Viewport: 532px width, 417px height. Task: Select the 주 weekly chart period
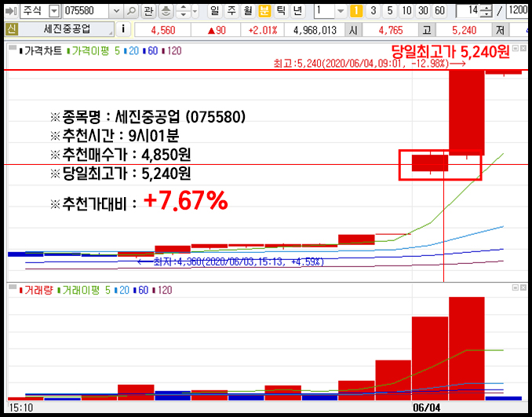(x=231, y=11)
